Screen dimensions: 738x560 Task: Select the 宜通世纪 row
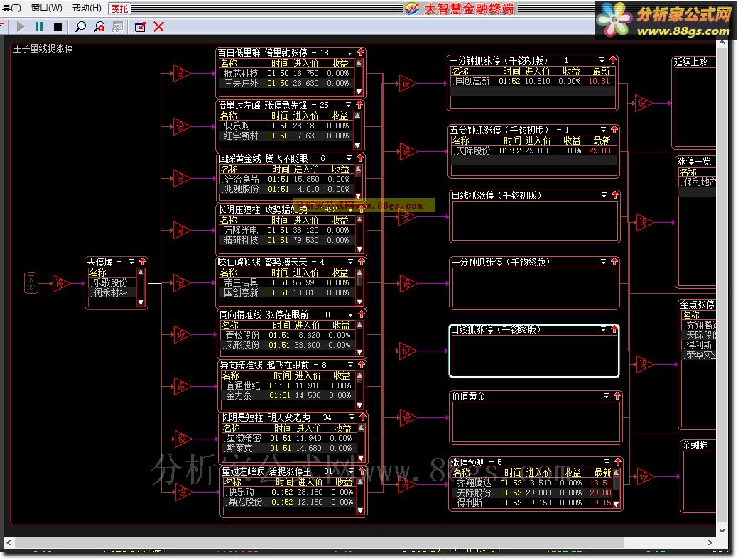[288, 385]
